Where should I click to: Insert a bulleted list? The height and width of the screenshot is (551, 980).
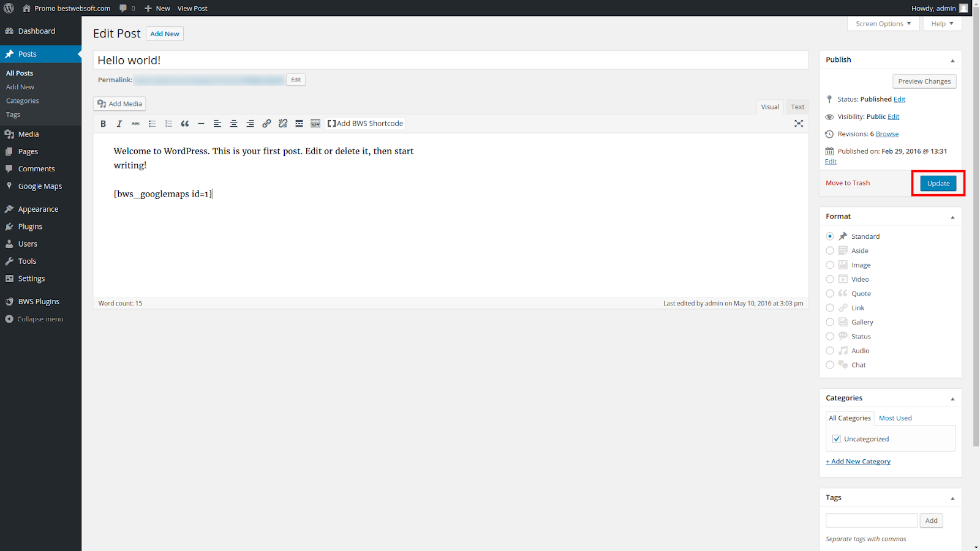152,124
